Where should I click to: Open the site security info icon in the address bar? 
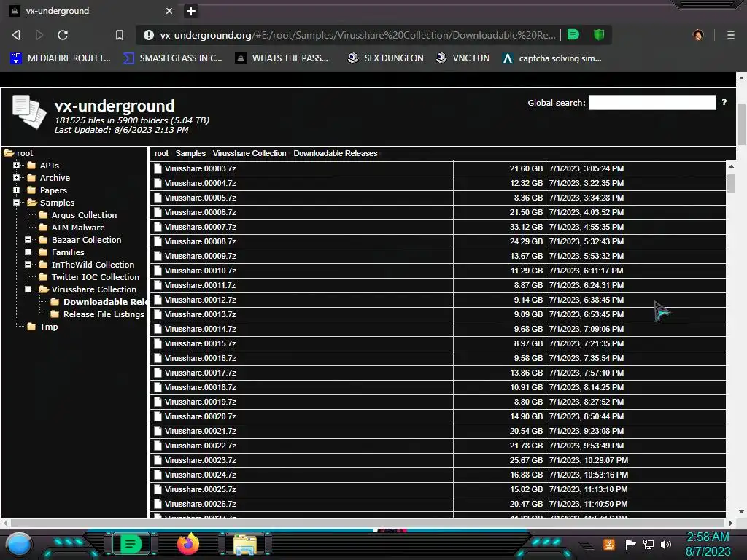[x=149, y=35]
